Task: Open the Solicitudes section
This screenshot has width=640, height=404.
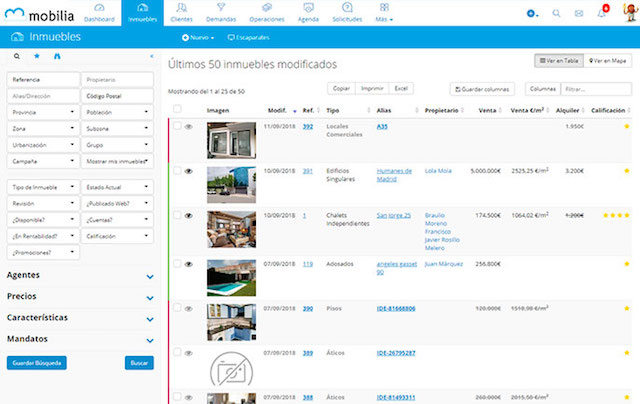Action: coord(347,13)
